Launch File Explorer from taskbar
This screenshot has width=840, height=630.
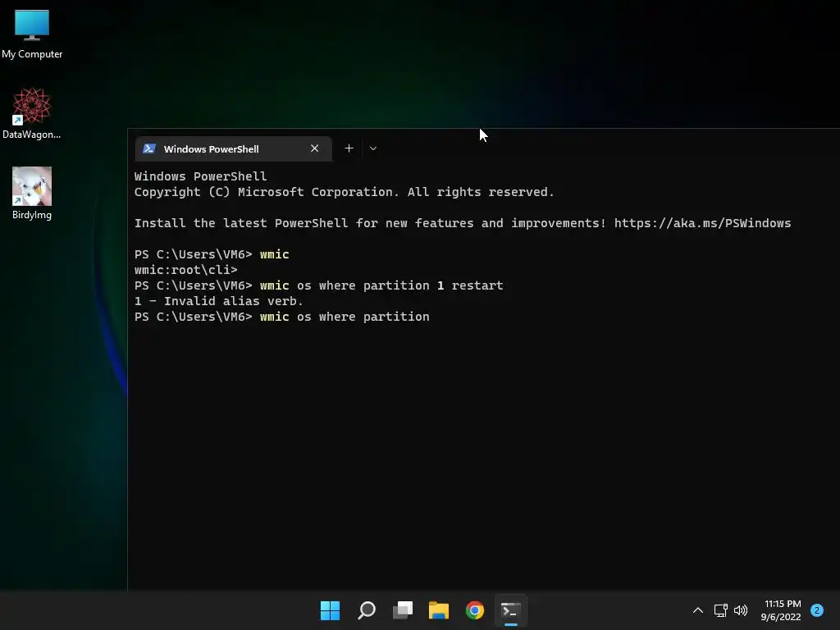pos(439,610)
